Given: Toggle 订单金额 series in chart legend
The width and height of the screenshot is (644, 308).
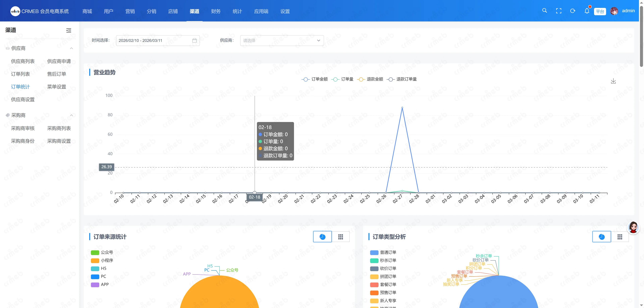Looking at the screenshot, I should [314, 79].
